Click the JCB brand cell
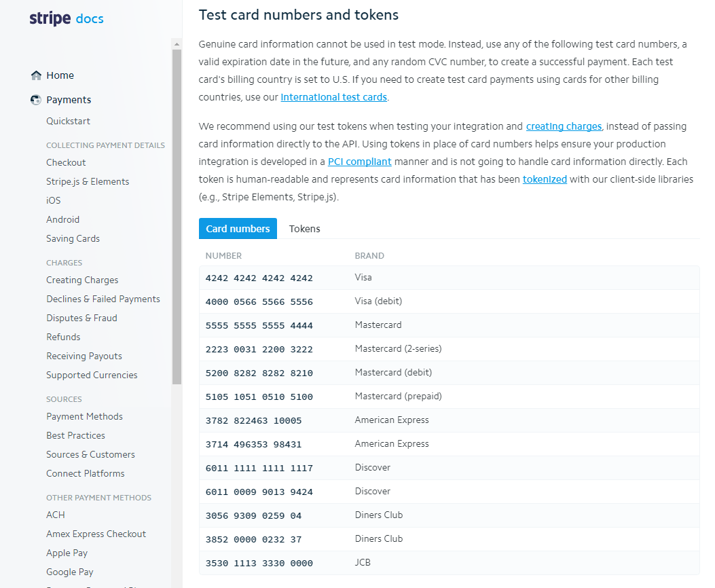 click(x=363, y=562)
